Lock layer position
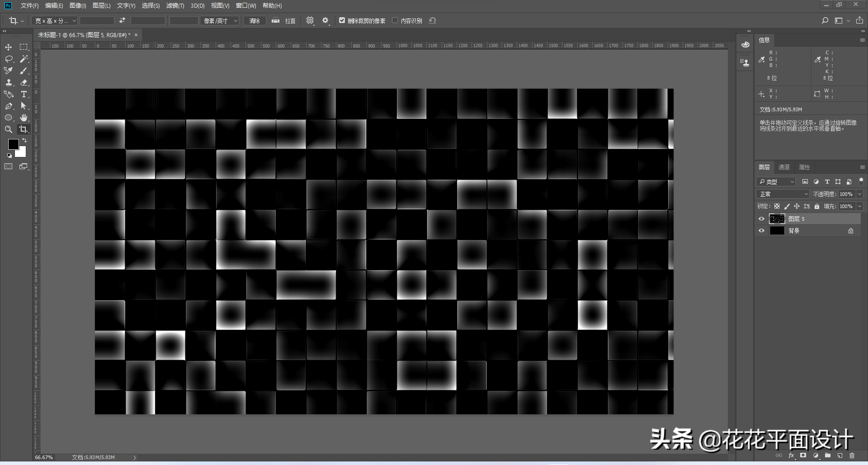This screenshot has height=465, width=868. point(797,206)
